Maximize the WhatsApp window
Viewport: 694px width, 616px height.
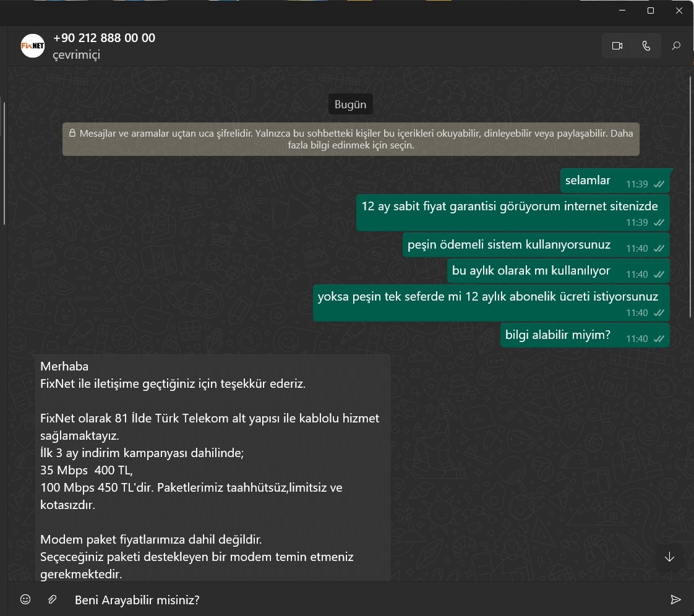coord(651,11)
